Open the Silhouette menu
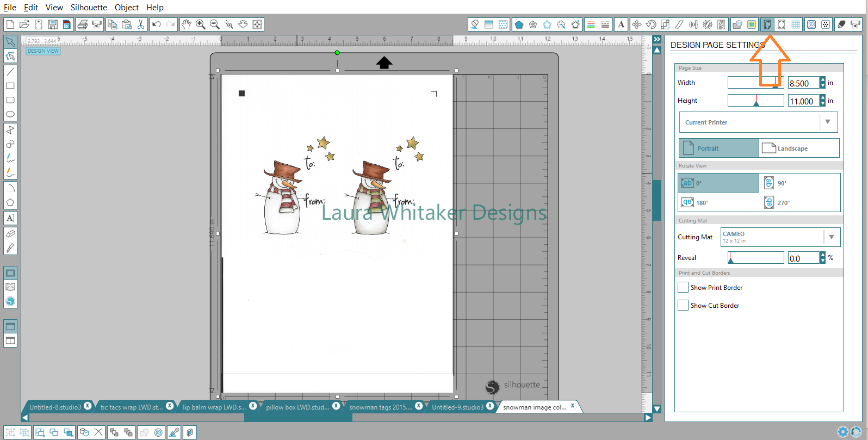The width and height of the screenshot is (868, 440). click(89, 8)
